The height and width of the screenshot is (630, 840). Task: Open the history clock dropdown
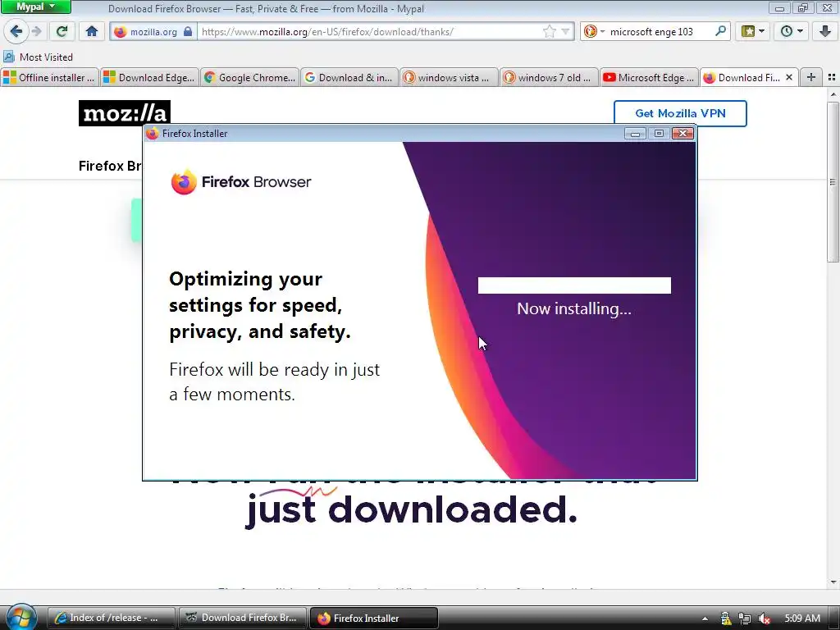(x=792, y=31)
